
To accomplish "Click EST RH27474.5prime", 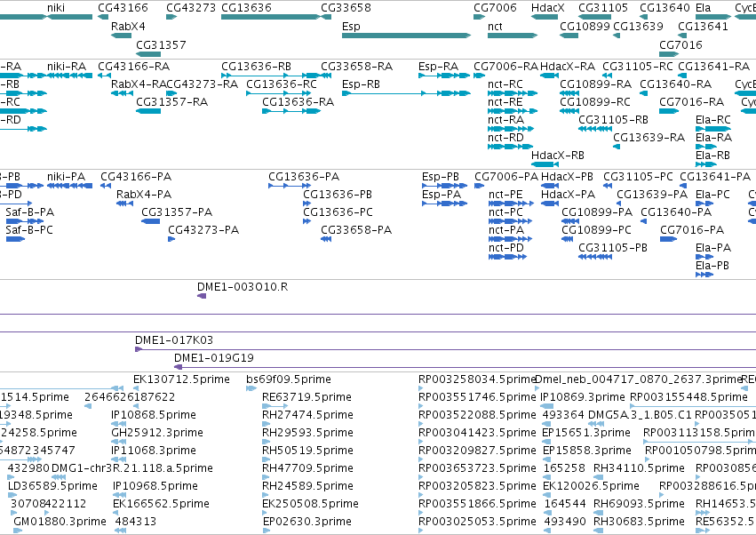I will 266,424.
